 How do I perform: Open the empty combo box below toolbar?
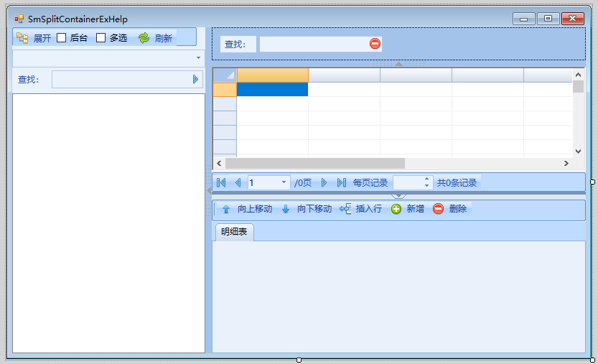[x=108, y=58]
